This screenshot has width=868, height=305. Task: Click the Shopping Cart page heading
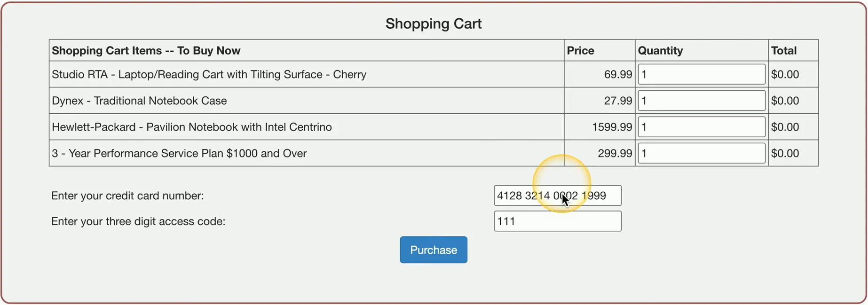click(x=433, y=23)
